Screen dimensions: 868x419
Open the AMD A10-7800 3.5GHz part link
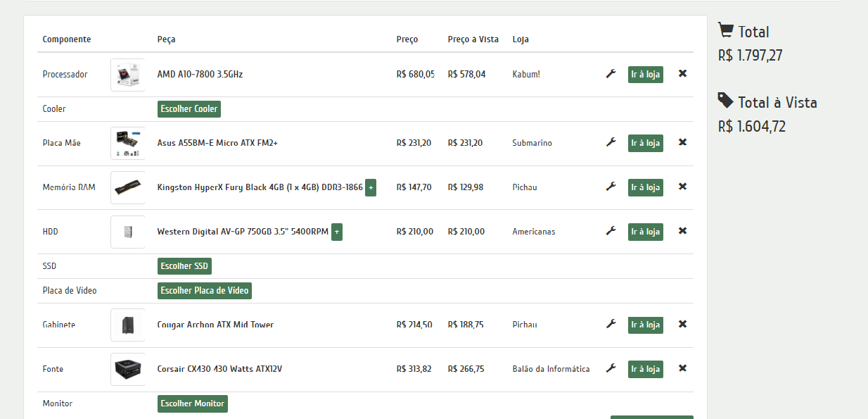tap(200, 74)
